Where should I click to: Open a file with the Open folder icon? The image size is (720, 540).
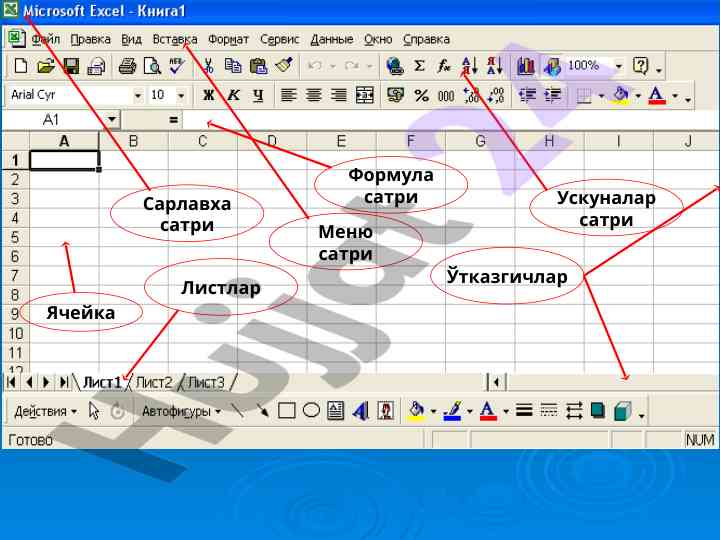coord(45,66)
